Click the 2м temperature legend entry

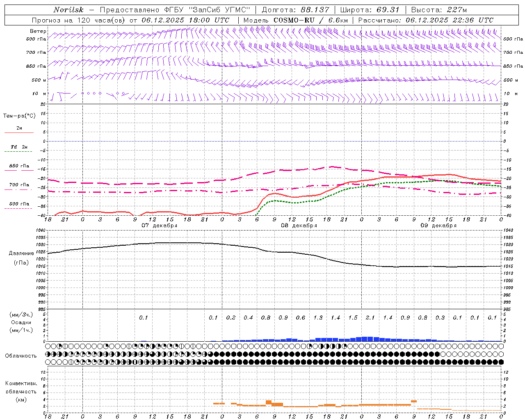(19, 128)
